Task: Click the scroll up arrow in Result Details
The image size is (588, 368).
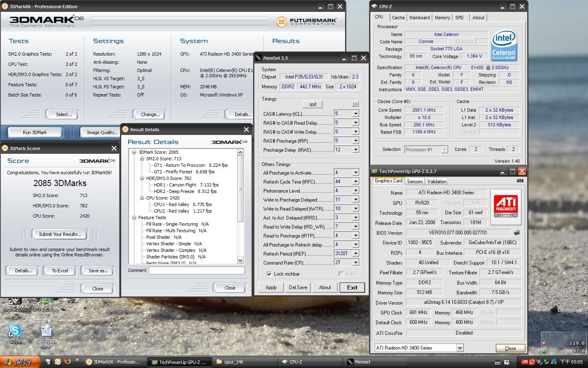Action: tap(240, 153)
